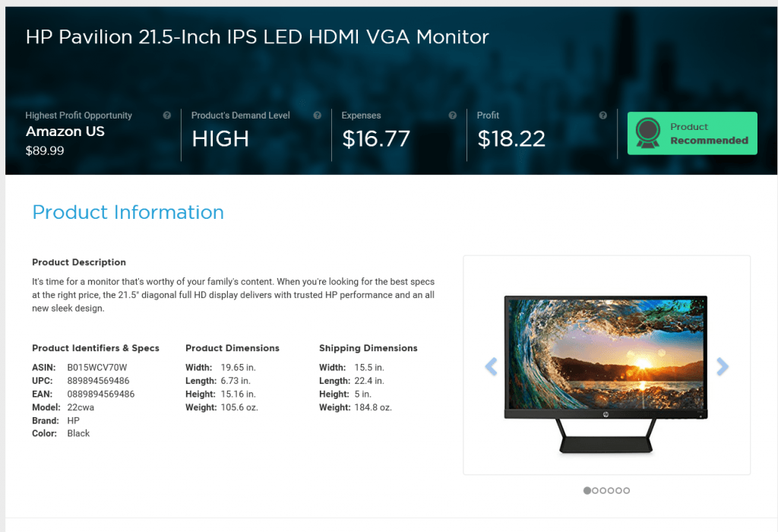Click help icon beside Highest Profit Opportunity
The width and height of the screenshot is (778, 532).
166,115
